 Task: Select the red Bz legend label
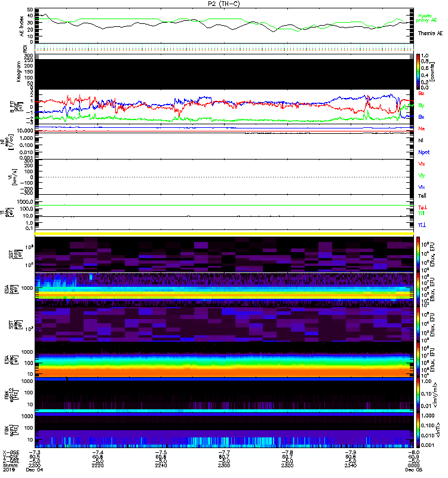pos(421,94)
